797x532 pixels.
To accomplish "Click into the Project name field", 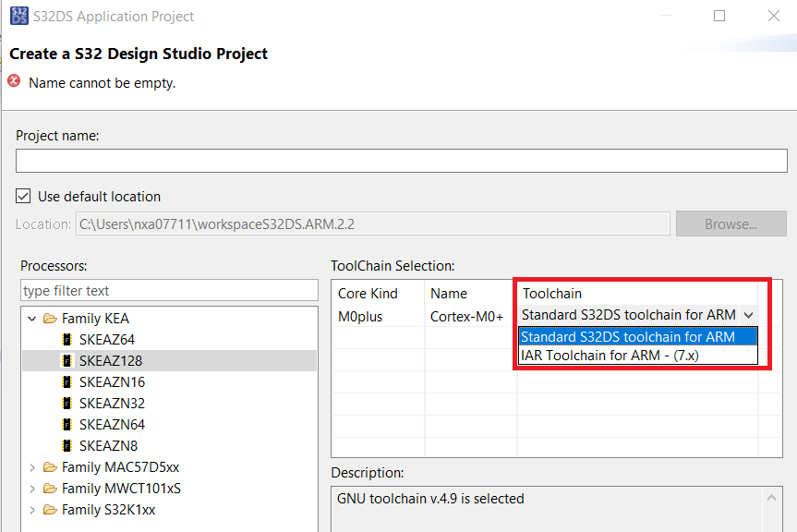I will coord(401,161).
